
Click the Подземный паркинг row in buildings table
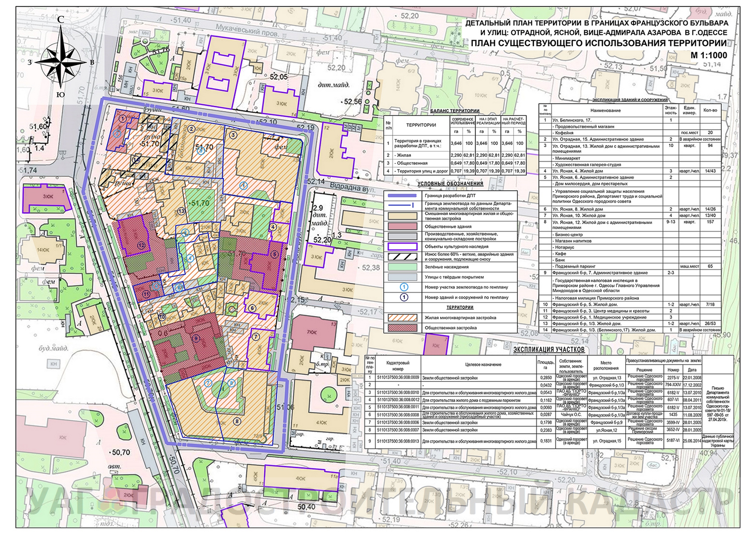pyautogui.click(x=575, y=266)
